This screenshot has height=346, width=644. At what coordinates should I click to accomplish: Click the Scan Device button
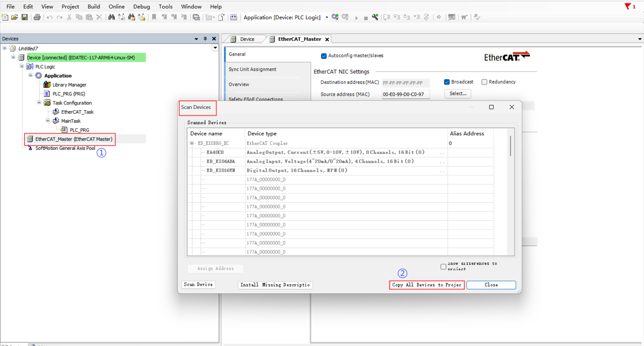[198, 285]
